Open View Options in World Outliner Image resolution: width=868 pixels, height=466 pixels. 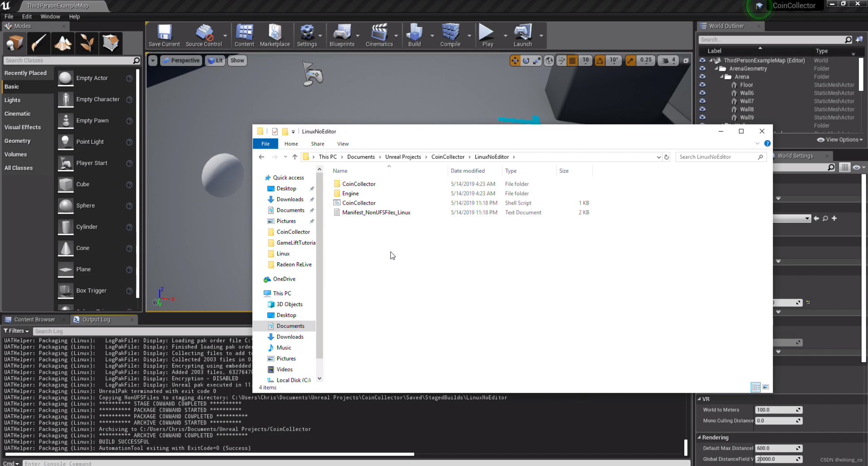(x=840, y=140)
